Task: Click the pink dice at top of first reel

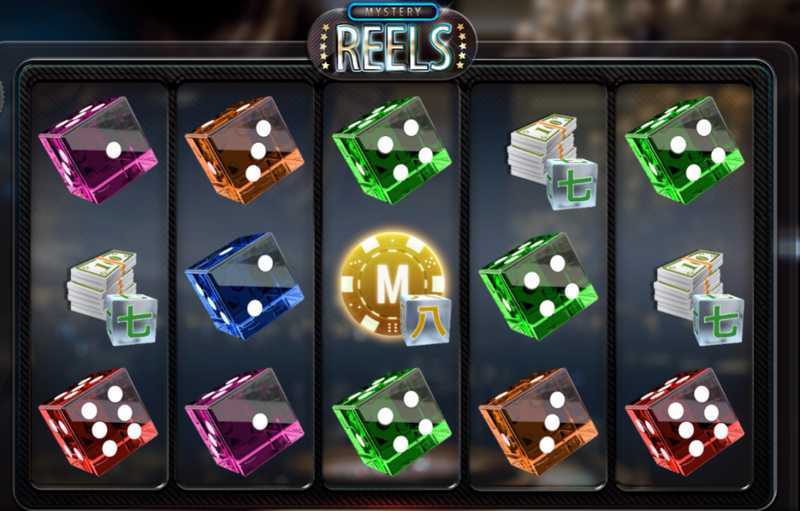Action: pos(98,149)
